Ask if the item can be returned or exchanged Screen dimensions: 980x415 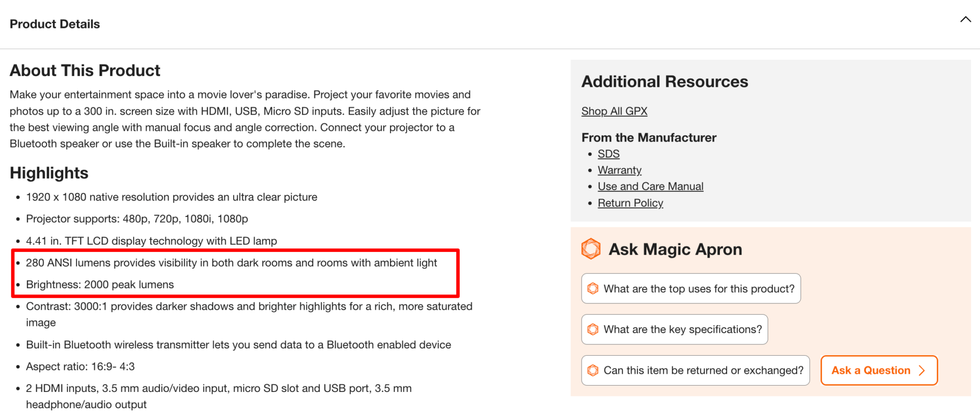tap(703, 370)
